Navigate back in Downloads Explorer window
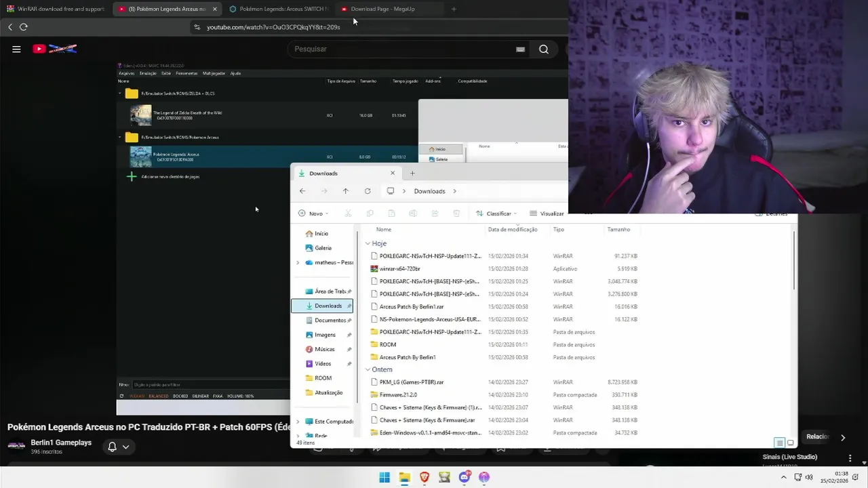This screenshot has width=868, height=488. [302, 191]
